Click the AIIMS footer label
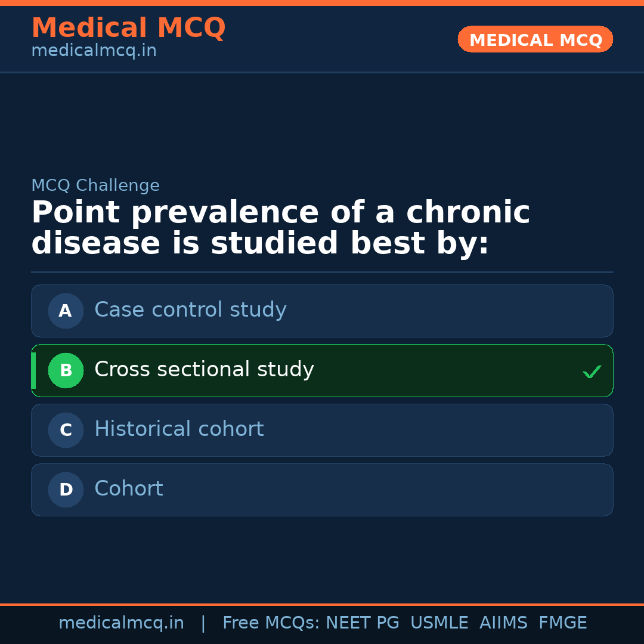 (x=504, y=622)
